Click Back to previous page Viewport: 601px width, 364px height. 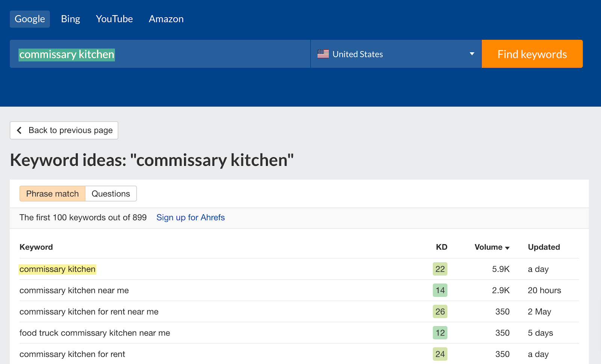(64, 130)
